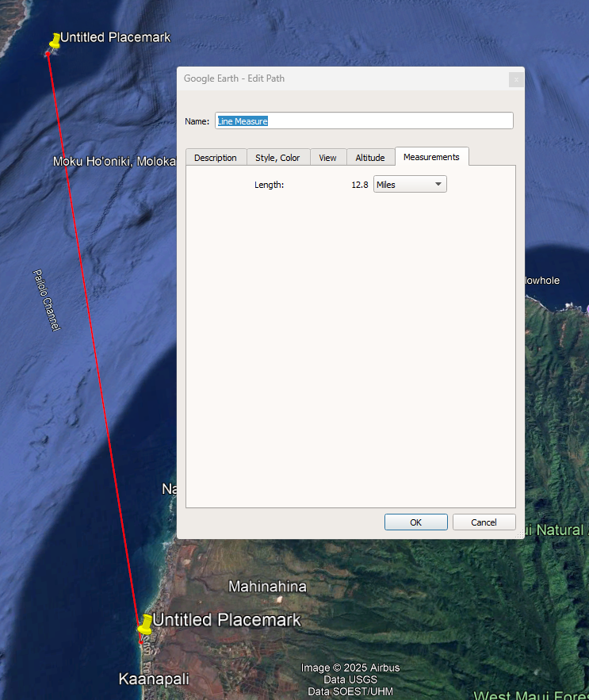Click the red path endpoint near Molokai
Image resolution: width=589 pixels, height=700 pixels.
(48, 54)
